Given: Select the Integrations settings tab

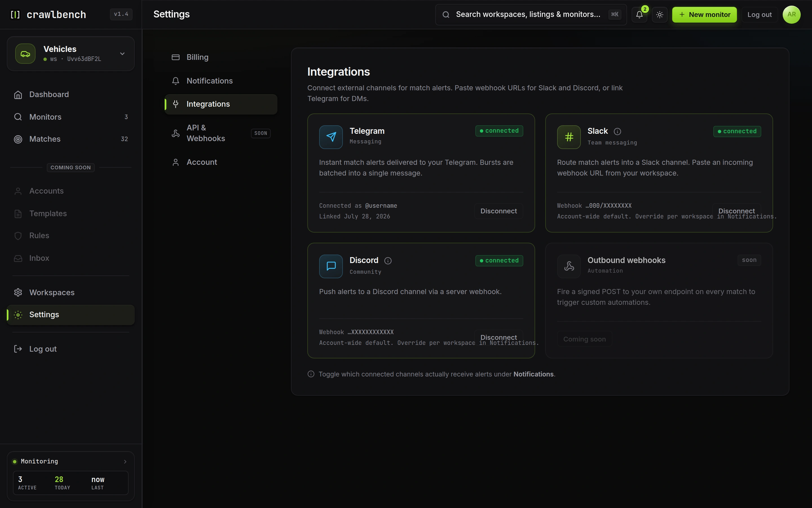Looking at the screenshot, I should 221,104.
